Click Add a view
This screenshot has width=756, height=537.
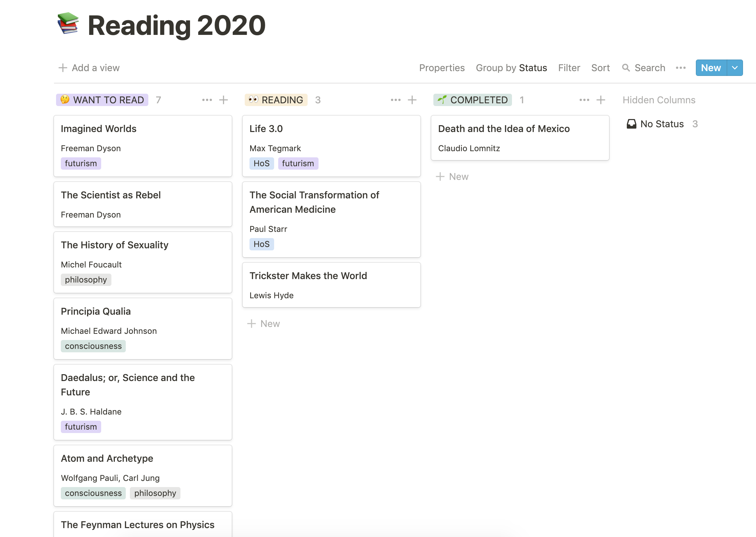(x=89, y=68)
